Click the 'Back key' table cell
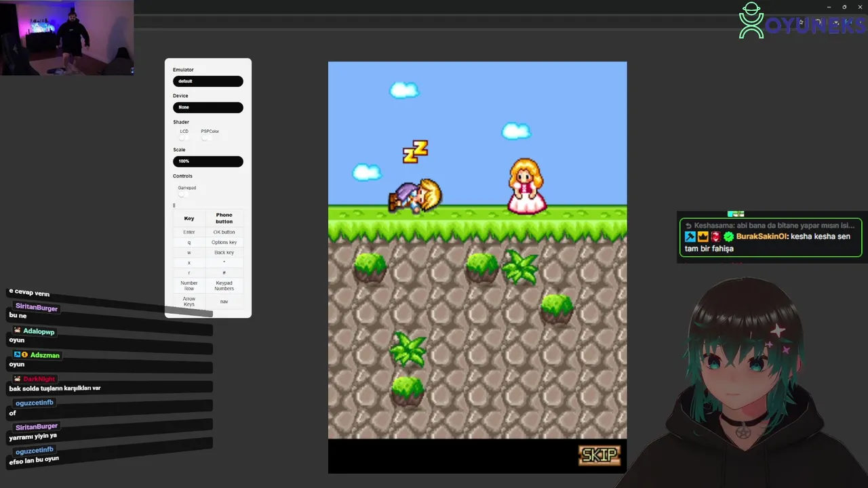This screenshot has height=488, width=868. [x=224, y=252]
